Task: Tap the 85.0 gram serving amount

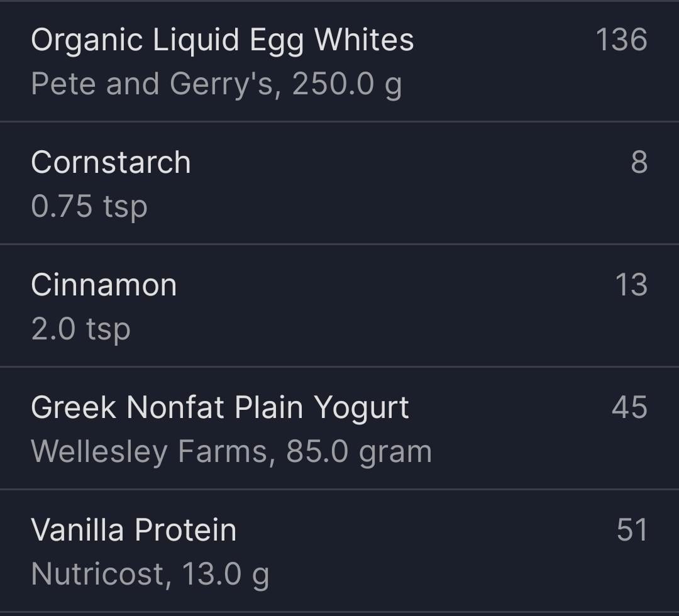Action: click(x=359, y=451)
